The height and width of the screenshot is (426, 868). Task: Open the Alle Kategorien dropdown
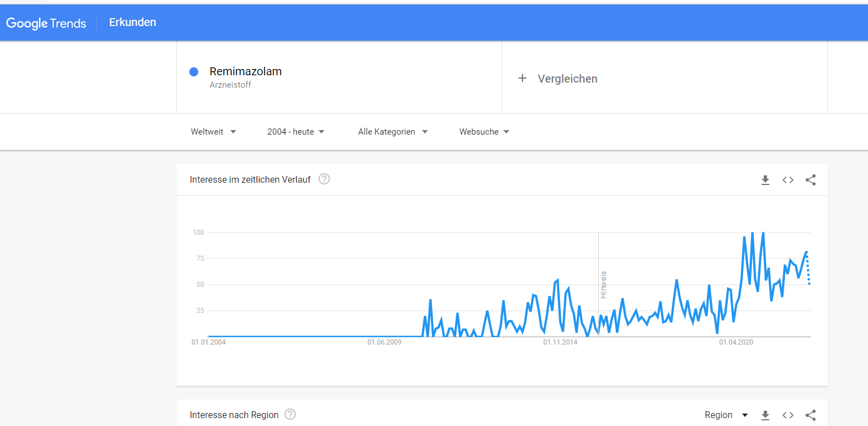[x=392, y=132]
